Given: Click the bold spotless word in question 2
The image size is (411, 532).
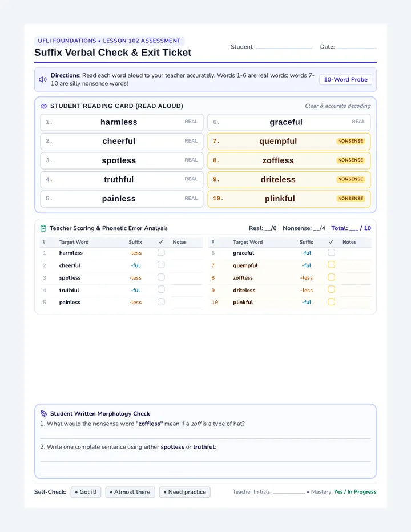Looking at the screenshot, I should point(172,447).
